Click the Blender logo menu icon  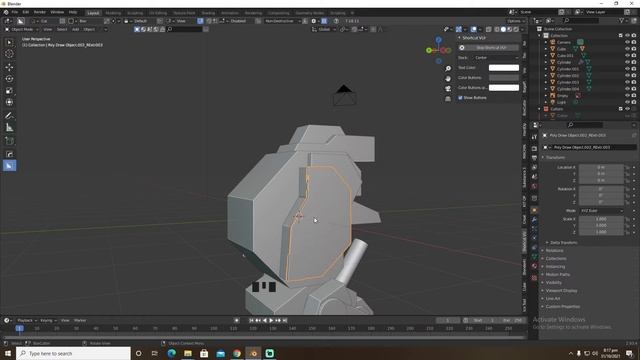click(x=6, y=12)
